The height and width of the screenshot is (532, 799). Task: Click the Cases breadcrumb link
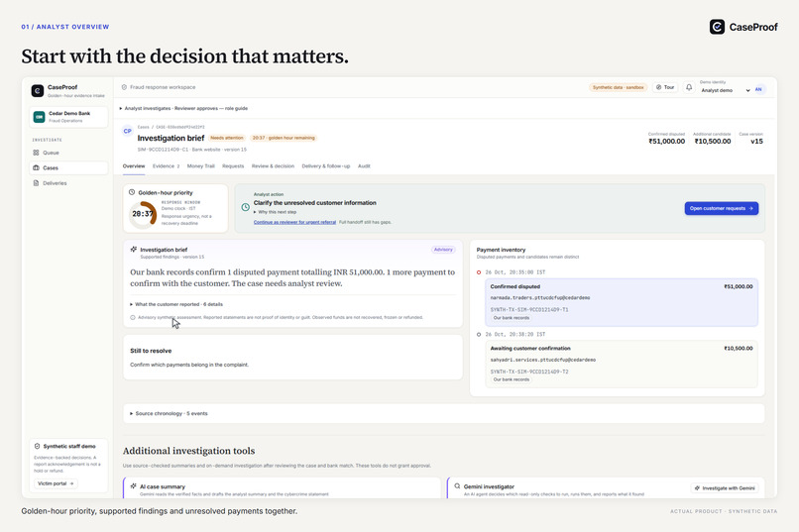pos(143,127)
